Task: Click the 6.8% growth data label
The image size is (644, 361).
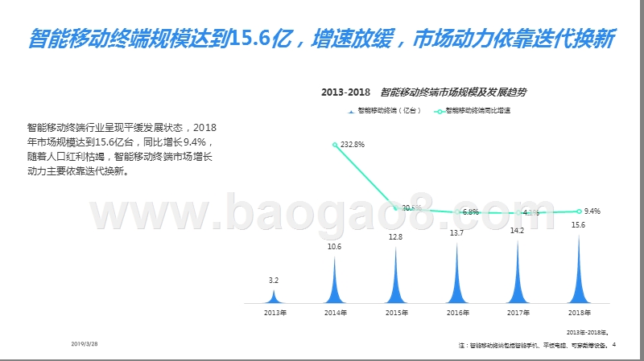Action: pos(471,212)
